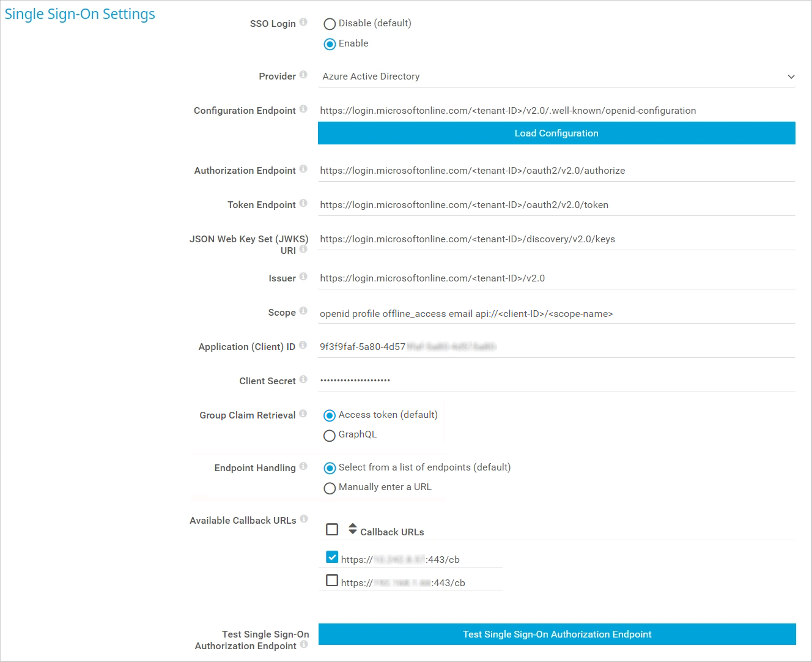Click info icon next to Group Claim Retrieval

(303, 414)
